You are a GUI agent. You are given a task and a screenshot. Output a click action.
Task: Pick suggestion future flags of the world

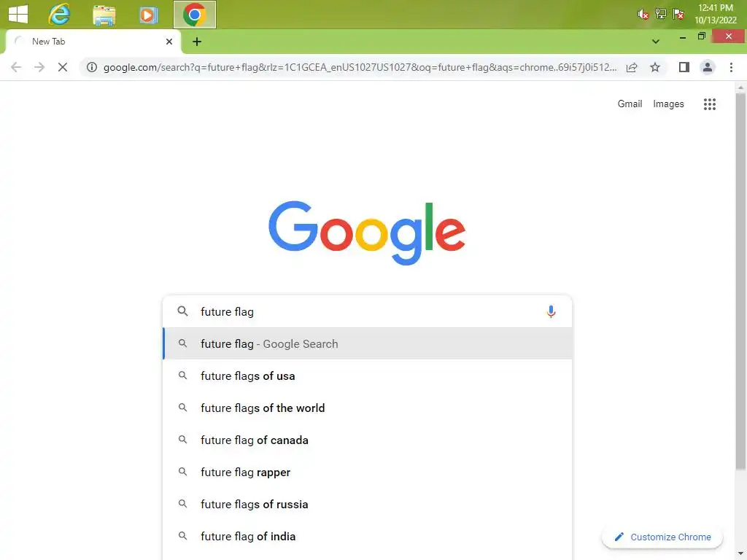[368, 408]
